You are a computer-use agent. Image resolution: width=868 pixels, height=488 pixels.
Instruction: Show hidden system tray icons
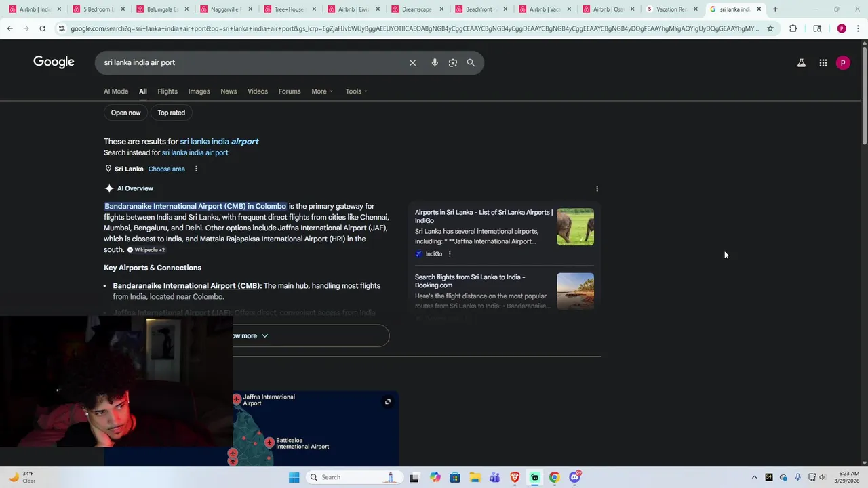click(754, 477)
